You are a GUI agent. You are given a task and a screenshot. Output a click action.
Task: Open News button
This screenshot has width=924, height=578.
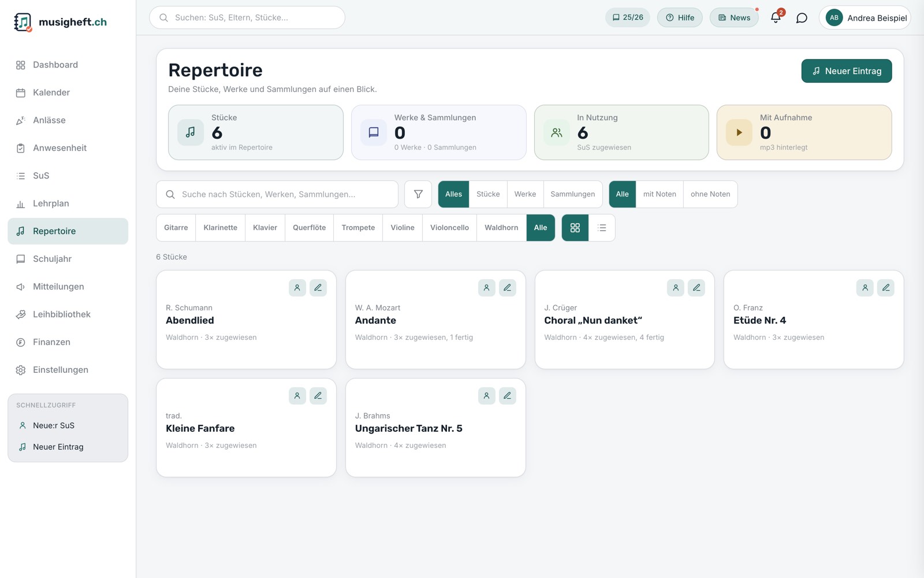click(734, 18)
